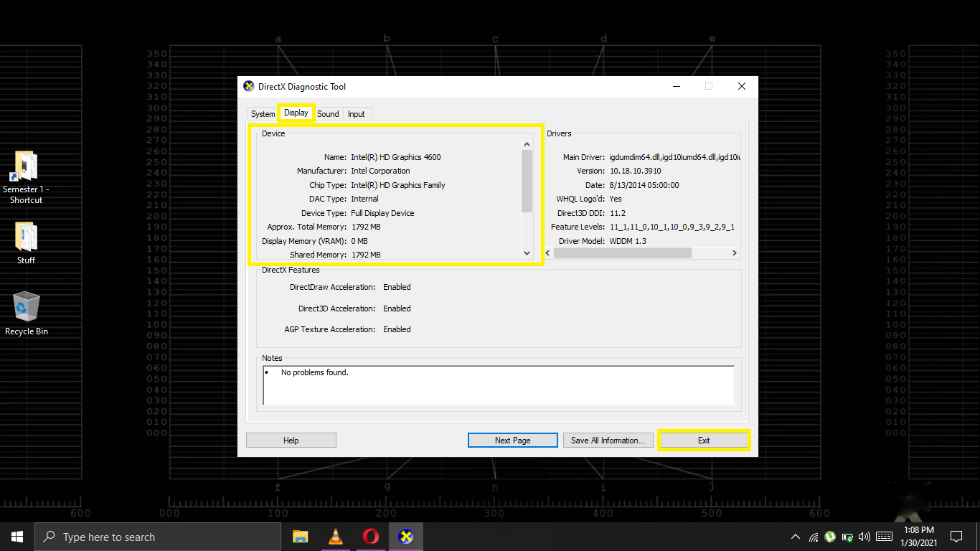Click Device list scroll-down arrow
The width and height of the screenshot is (980, 551).
click(527, 253)
